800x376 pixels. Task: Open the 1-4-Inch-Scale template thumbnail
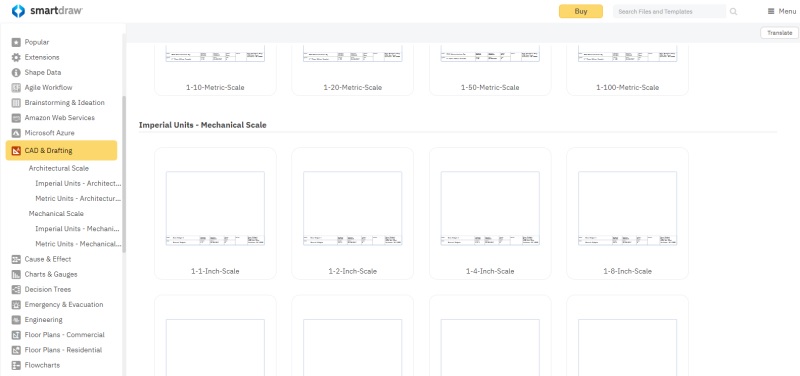[x=490, y=208]
